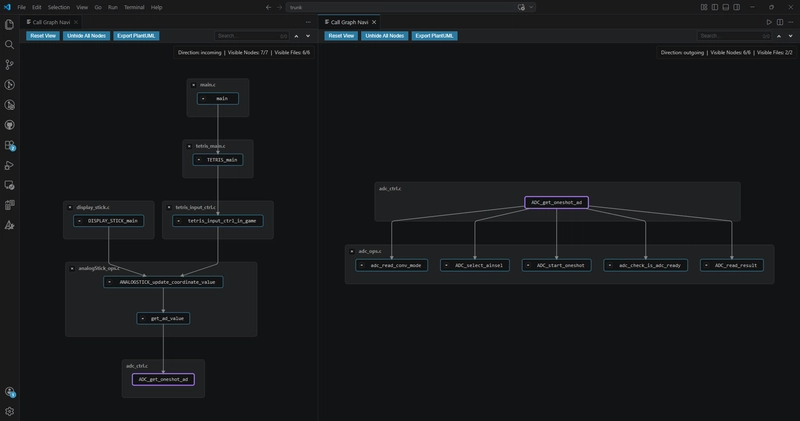
Task: Open the GitHub view in activity bar
Action: tap(9, 125)
